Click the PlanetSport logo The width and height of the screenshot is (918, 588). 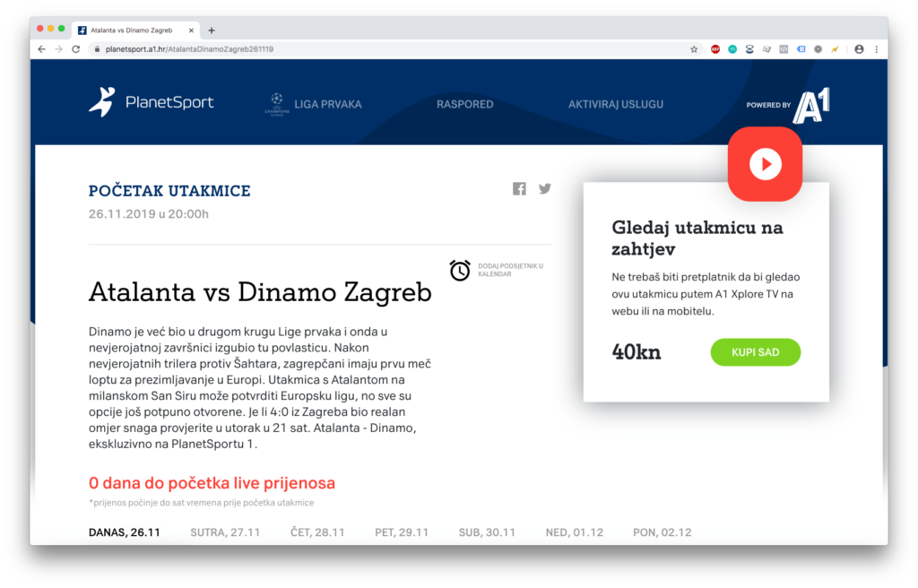(152, 103)
